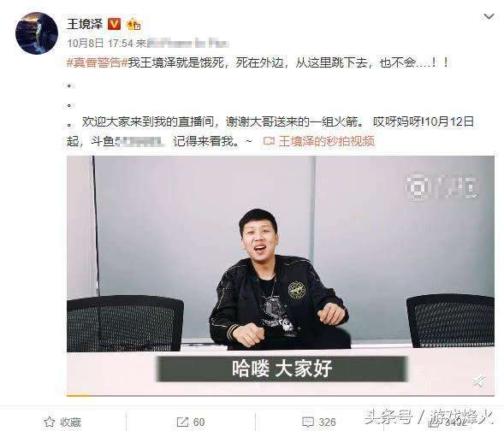Screen dimensions: 504x431
Task: Click the 收藏 favorite button
Action: 62,422
